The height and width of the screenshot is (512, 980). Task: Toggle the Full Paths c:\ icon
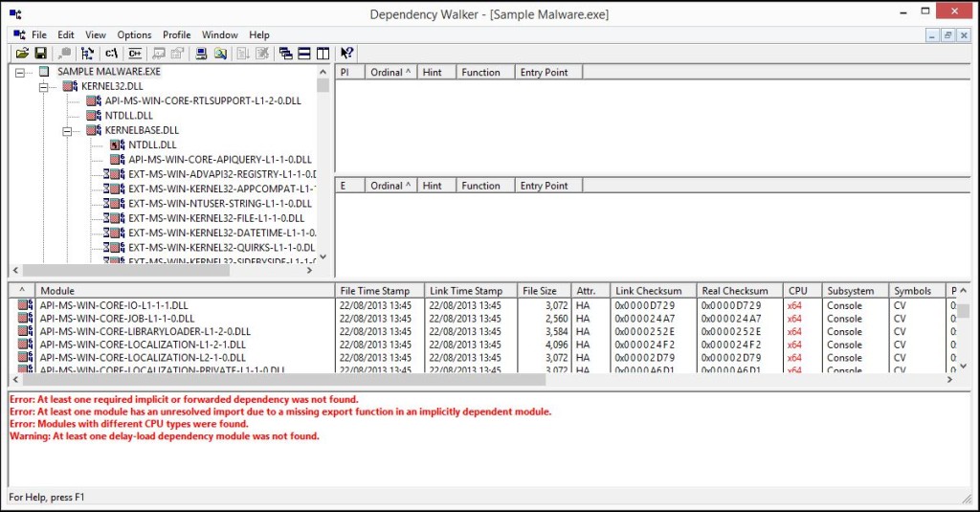111,54
